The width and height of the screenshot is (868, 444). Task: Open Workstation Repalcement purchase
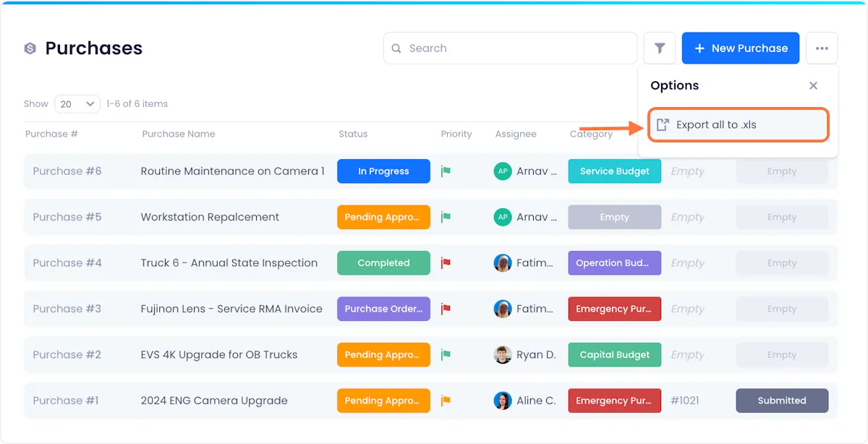210,217
